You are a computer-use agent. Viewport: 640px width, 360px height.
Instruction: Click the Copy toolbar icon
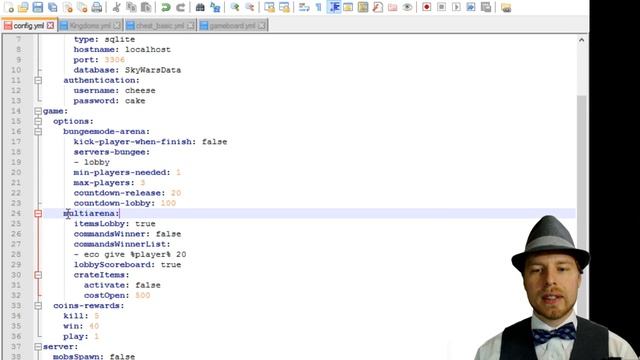coord(131,7)
